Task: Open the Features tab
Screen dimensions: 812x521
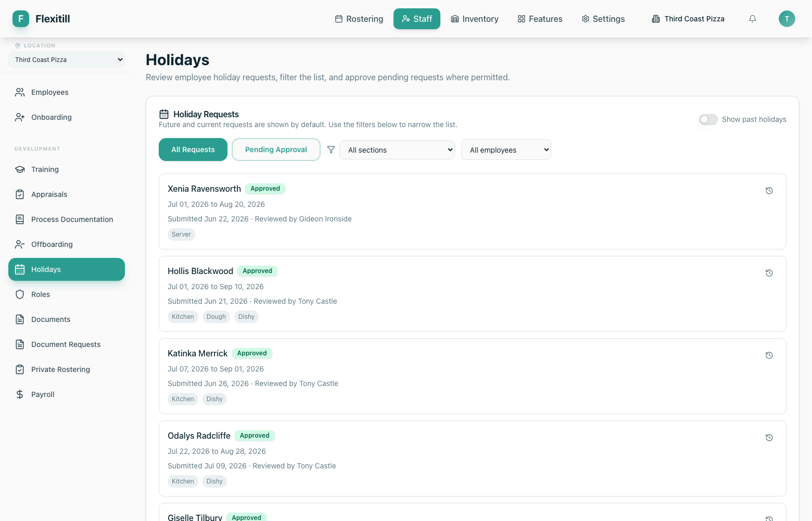Action: 540,19
